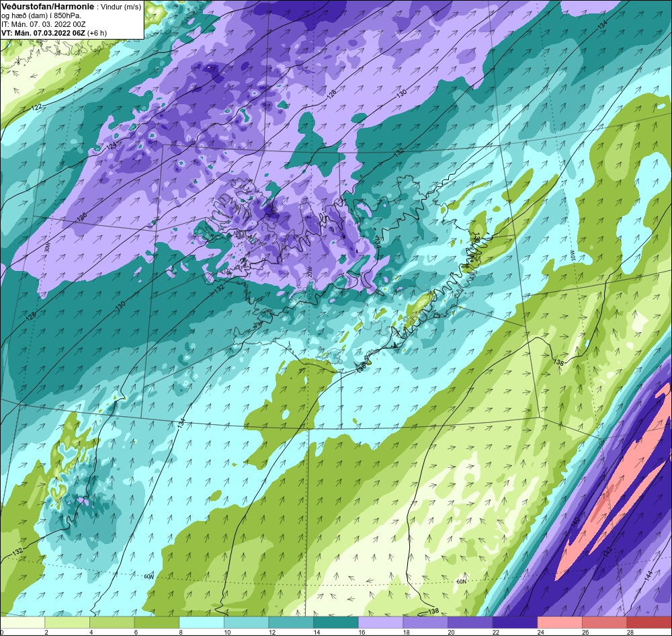This screenshot has width=672, height=636.
Task: Click the '20W' longitude label over Iceland
Action: [310, 271]
